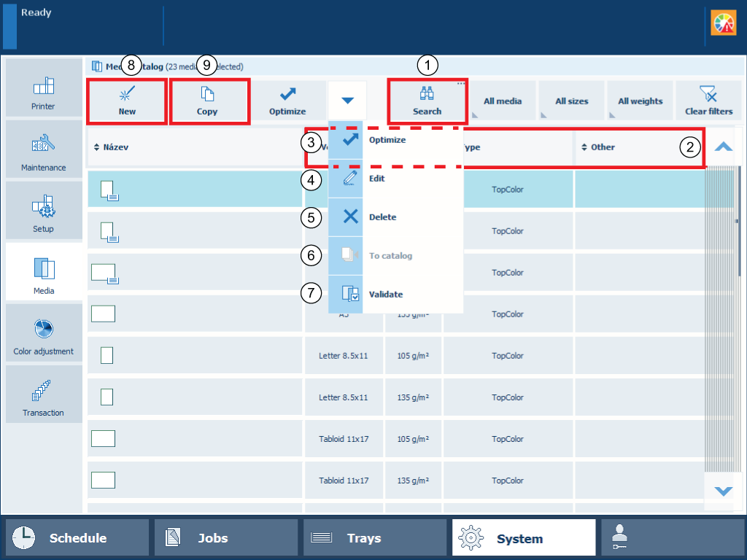Open the All weights filter dropdown

point(640,101)
